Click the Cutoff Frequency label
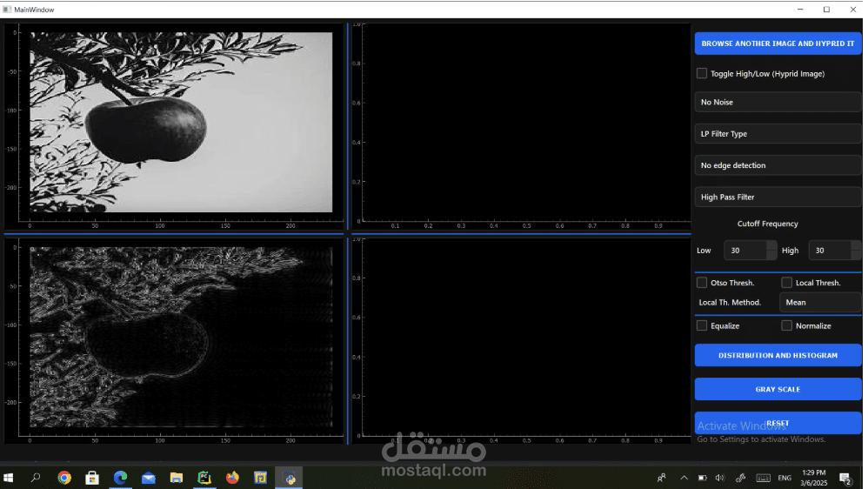Screen dimensions: 868x489 click(767, 224)
